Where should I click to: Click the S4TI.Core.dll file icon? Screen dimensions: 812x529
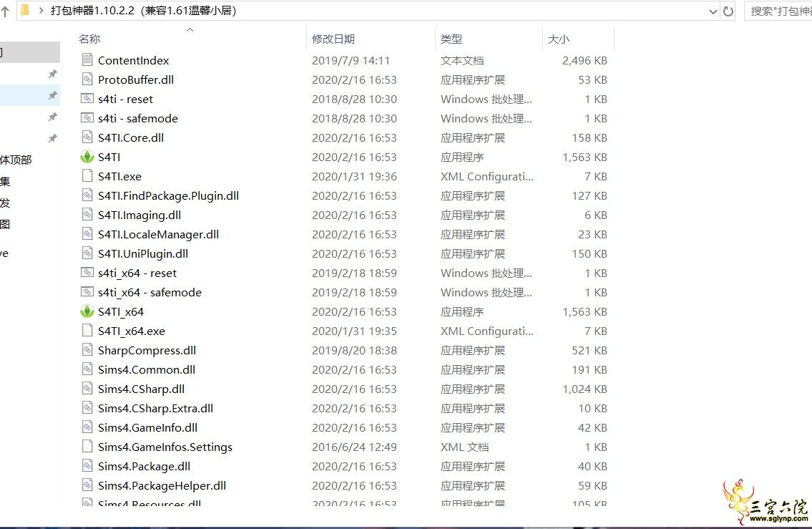[x=87, y=137]
